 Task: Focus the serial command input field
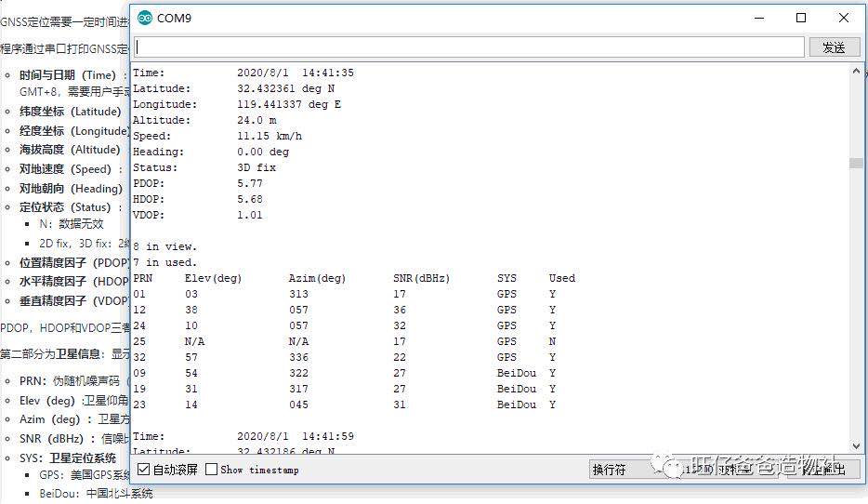pos(469,47)
